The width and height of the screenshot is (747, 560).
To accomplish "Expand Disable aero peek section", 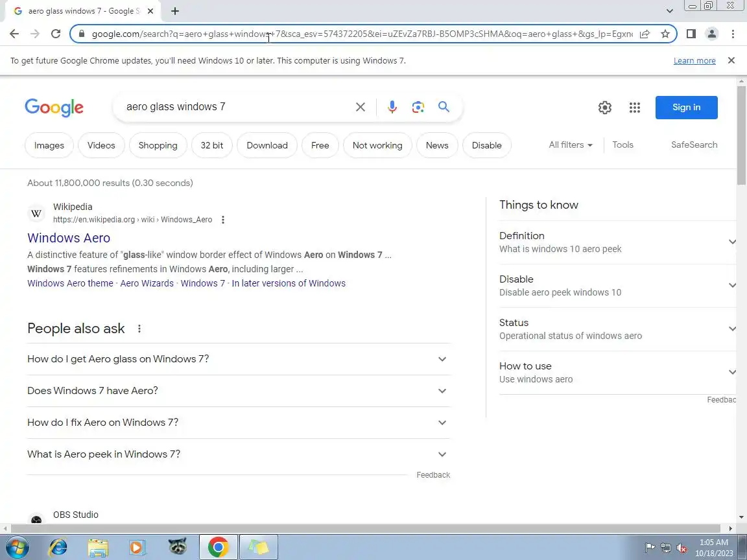I will coord(618,286).
